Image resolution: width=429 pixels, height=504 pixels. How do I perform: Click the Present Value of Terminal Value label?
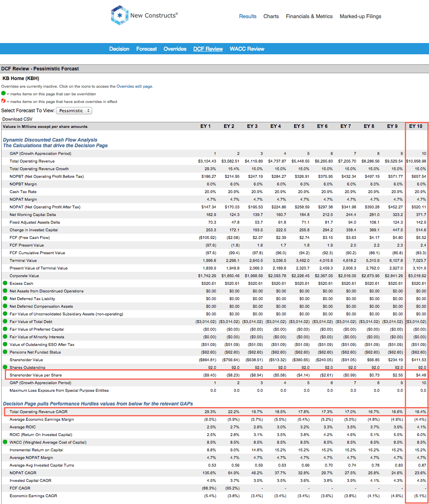click(39, 268)
